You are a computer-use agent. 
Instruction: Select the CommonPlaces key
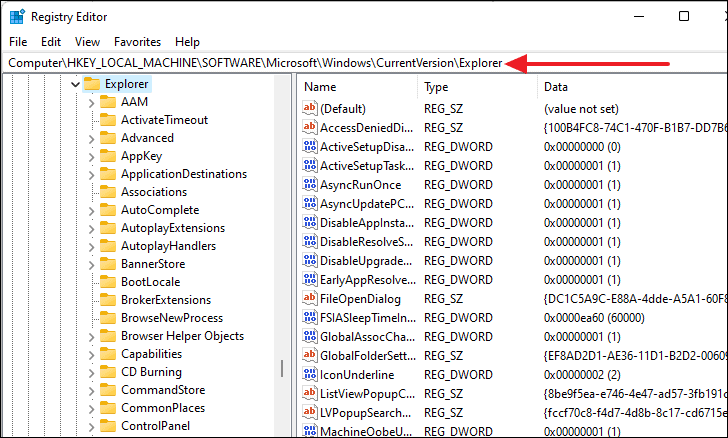163,408
